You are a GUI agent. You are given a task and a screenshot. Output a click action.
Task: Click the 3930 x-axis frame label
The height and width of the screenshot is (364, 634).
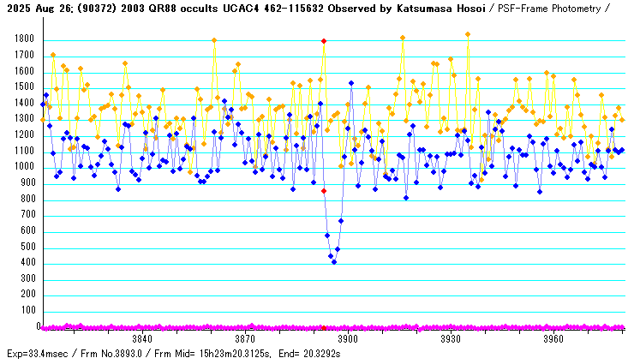[451, 339]
